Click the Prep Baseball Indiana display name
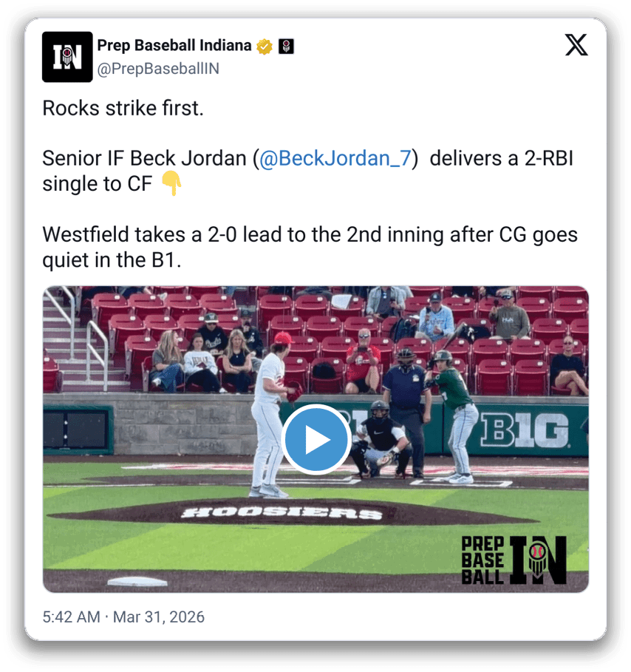Image resolution: width=631 pixels, height=672 pixels. (x=174, y=45)
